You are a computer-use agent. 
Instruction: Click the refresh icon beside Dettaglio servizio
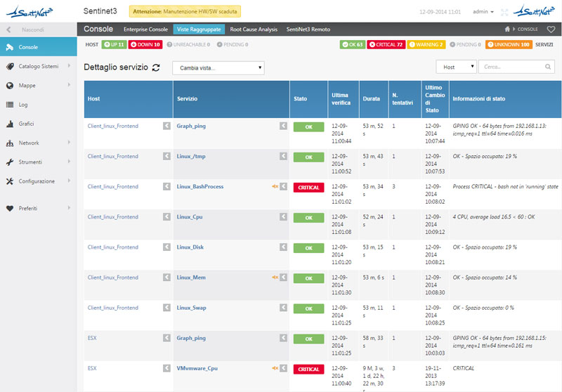pos(156,67)
